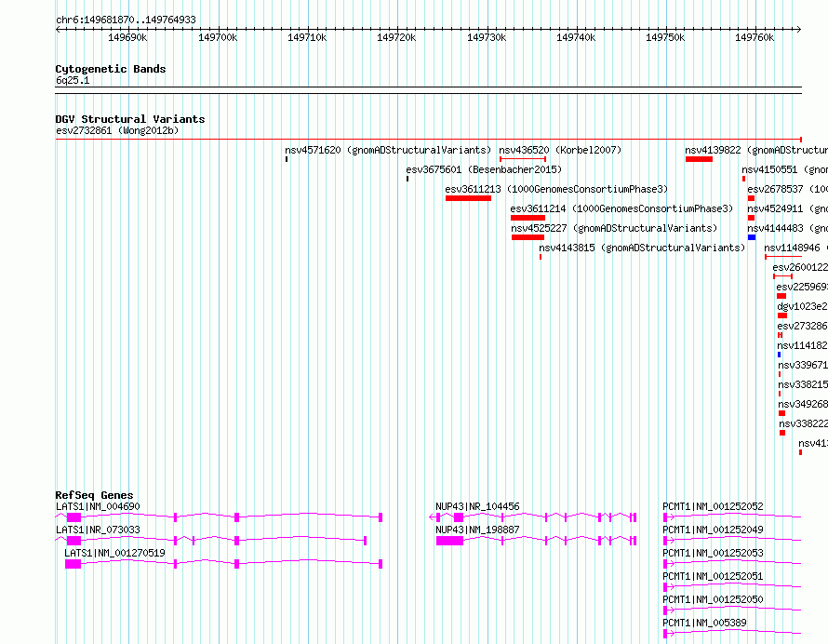
Task: Click the 149690k ruler position label
Action: coord(127,37)
